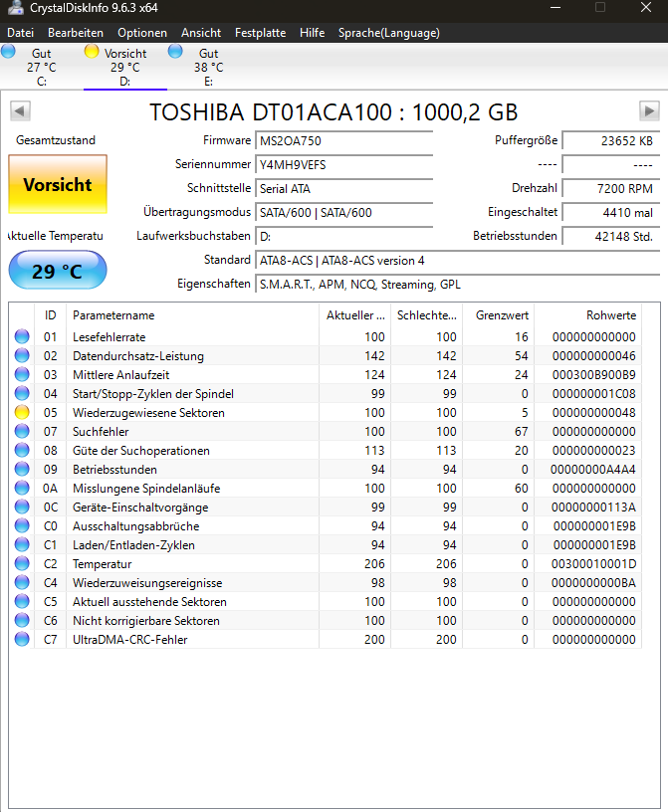Screen dimensions: 668x812
Task: Click raw value 00300010001D
Action: click(x=593, y=563)
